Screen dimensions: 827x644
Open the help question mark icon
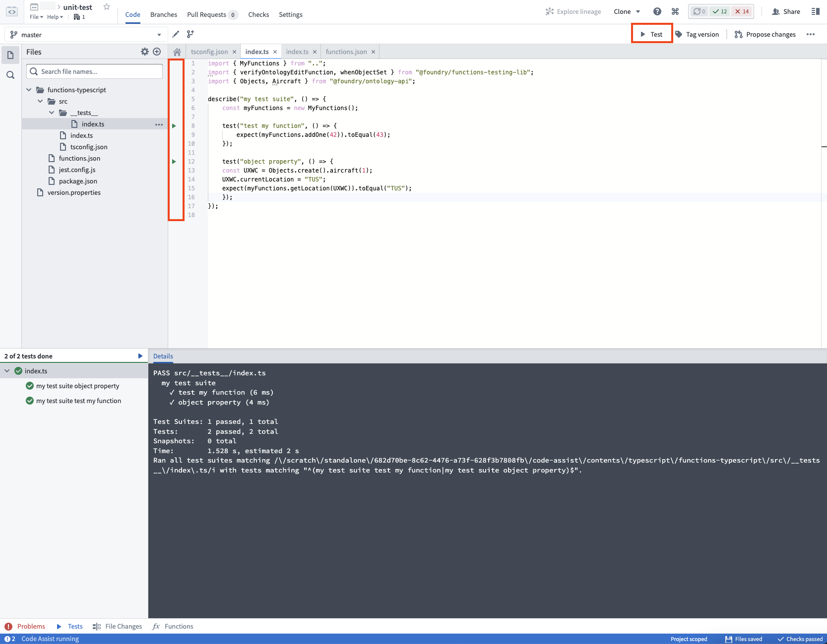pyautogui.click(x=657, y=11)
